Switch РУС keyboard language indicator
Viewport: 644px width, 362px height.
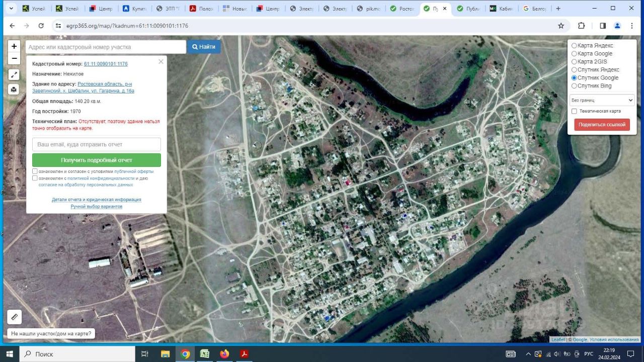589,354
